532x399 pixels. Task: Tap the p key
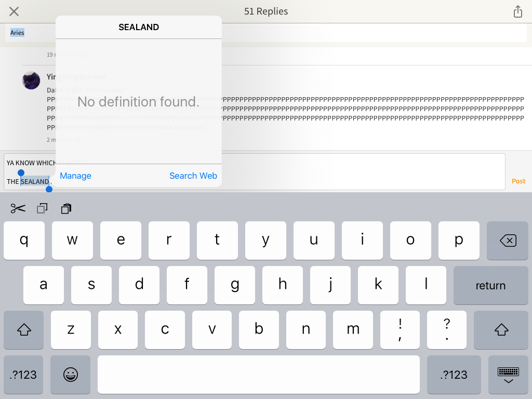[x=459, y=241]
